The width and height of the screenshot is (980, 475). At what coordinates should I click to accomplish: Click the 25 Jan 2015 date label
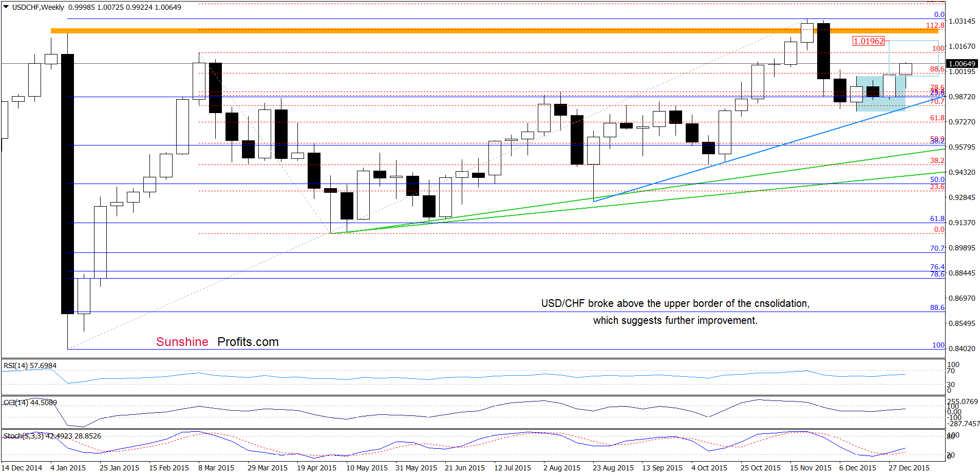(119, 468)
